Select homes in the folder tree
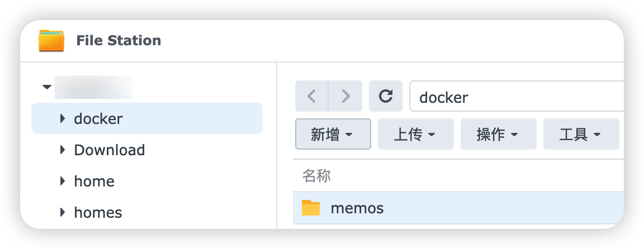Screen dimensions: 644x249 point(98,213)
